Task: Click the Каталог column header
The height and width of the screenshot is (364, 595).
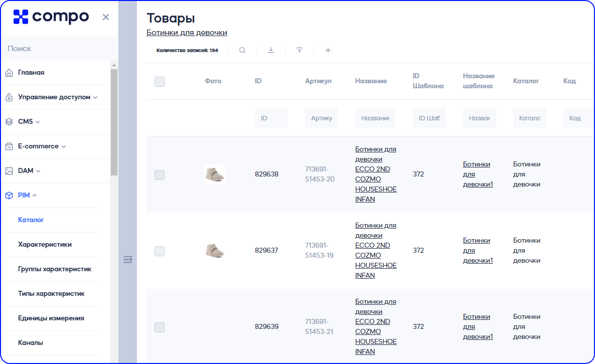Action: (526, 81)
